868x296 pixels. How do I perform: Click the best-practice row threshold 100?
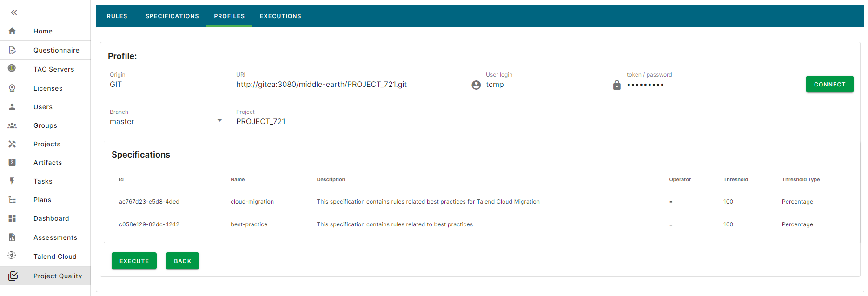point(728,224)
